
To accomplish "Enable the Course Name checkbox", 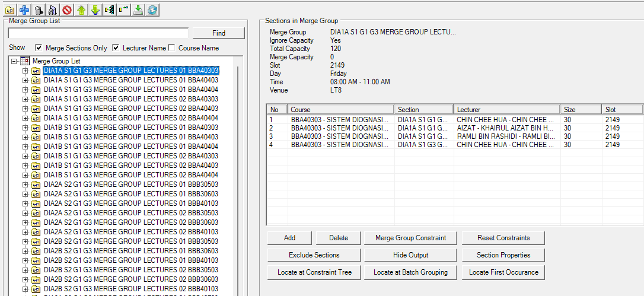I will click(x=172, y=47).
